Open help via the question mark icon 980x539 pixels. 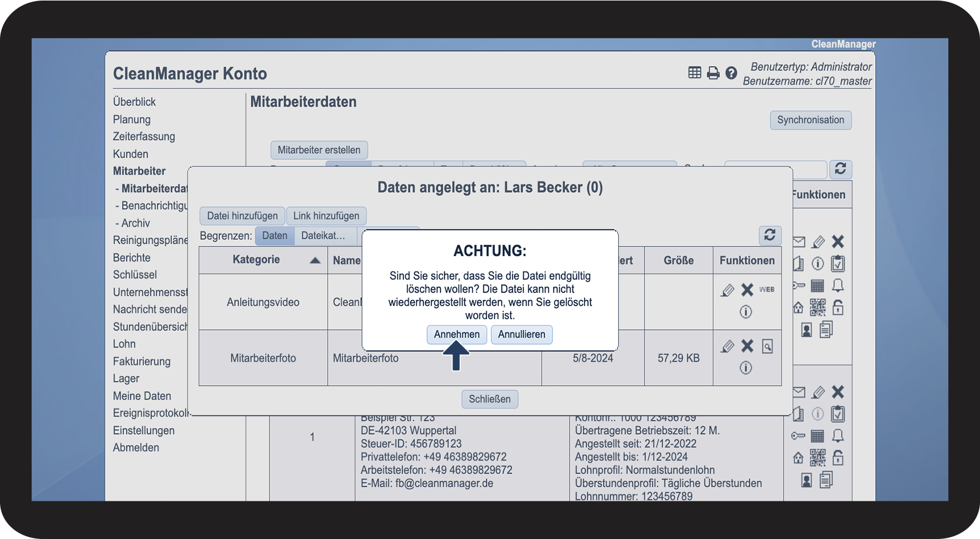732,73
